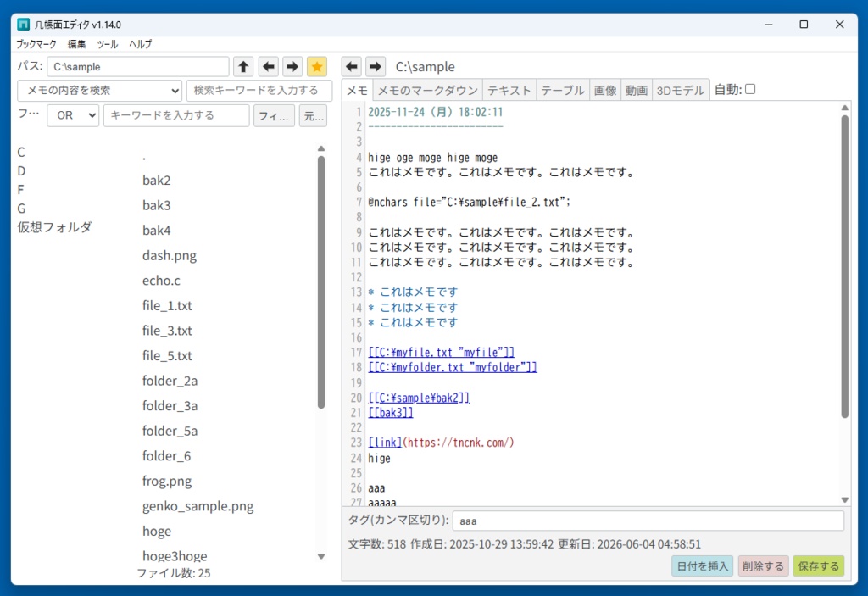The image size is (868, 596).
Task: Select bak3 in the file list
Action: coord(157,205)
